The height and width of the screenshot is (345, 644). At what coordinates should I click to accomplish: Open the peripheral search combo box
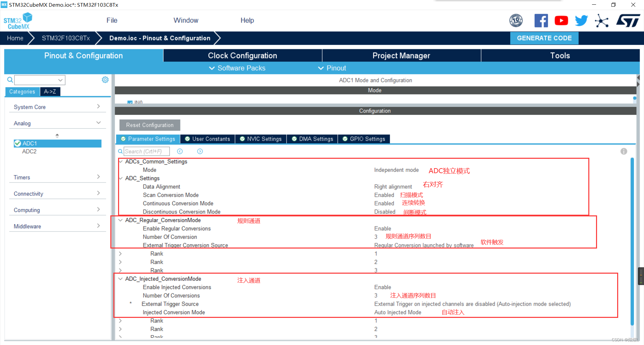pos(40,80)
